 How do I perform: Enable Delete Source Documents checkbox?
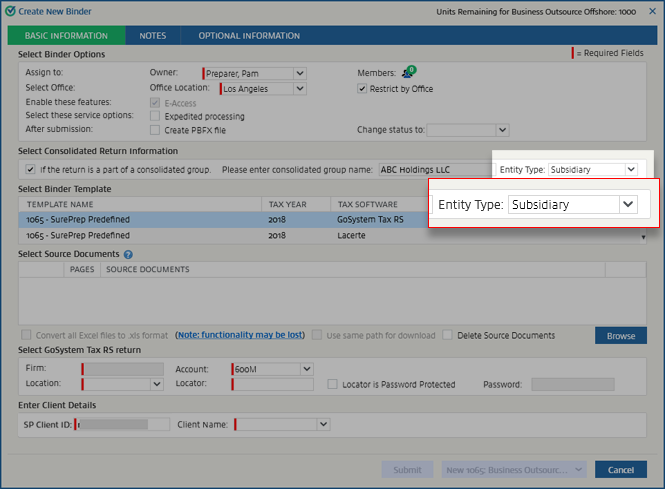click(x=448, y=335)
